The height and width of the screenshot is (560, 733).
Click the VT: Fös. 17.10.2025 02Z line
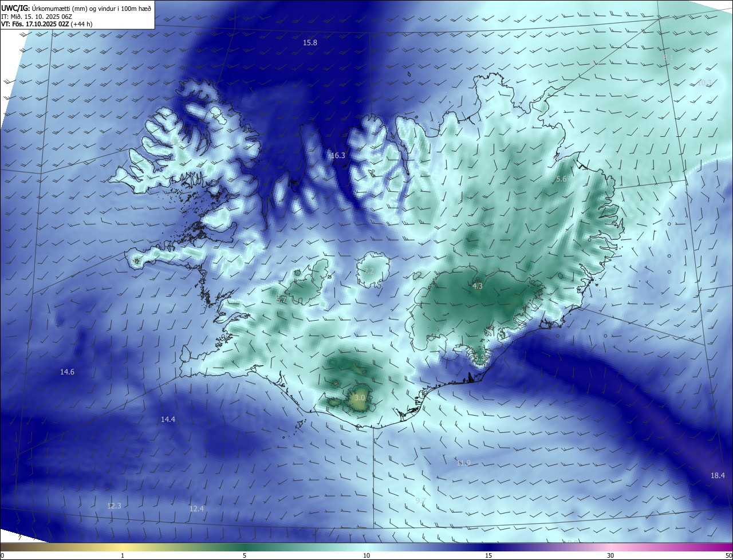click(x=47, y=24)
